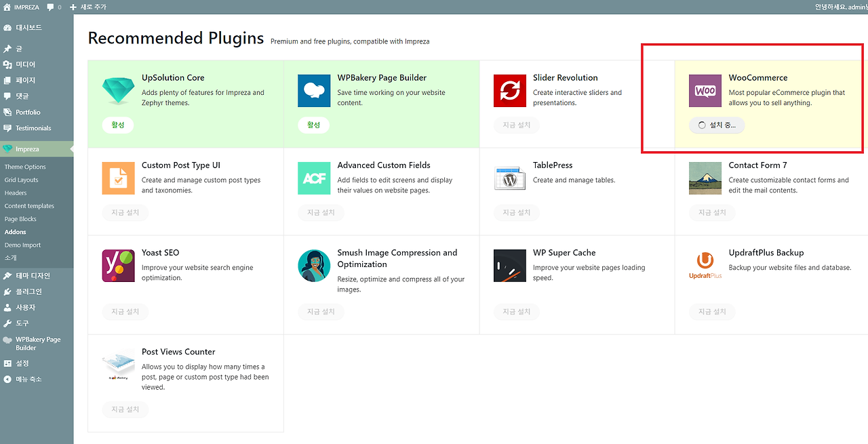Install Advanced Custom Fields plugin
The image size is (868, 444).
point(321,212)
